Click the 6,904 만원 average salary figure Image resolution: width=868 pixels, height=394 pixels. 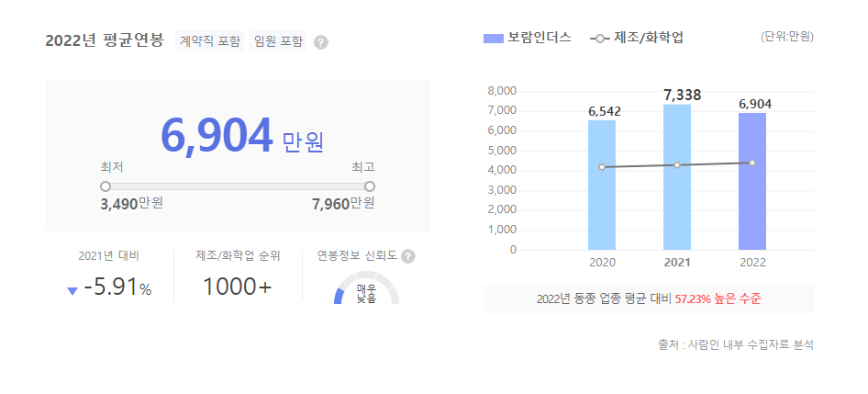tap(242, 136)
